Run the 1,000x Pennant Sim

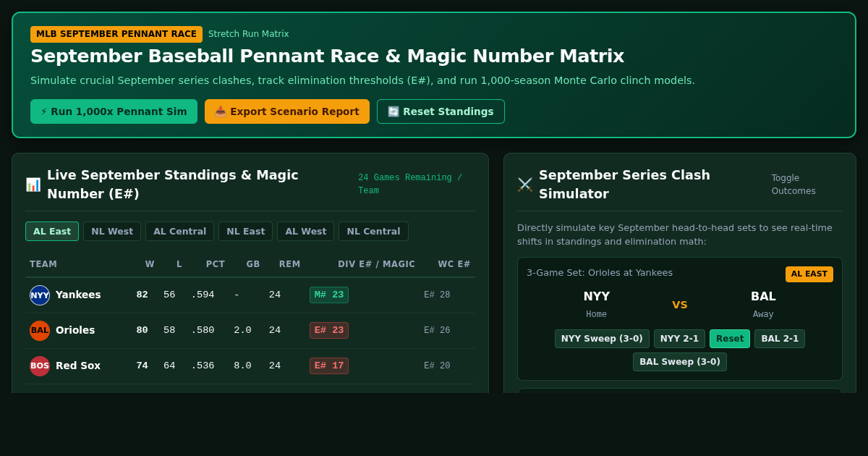click(114, 111)
